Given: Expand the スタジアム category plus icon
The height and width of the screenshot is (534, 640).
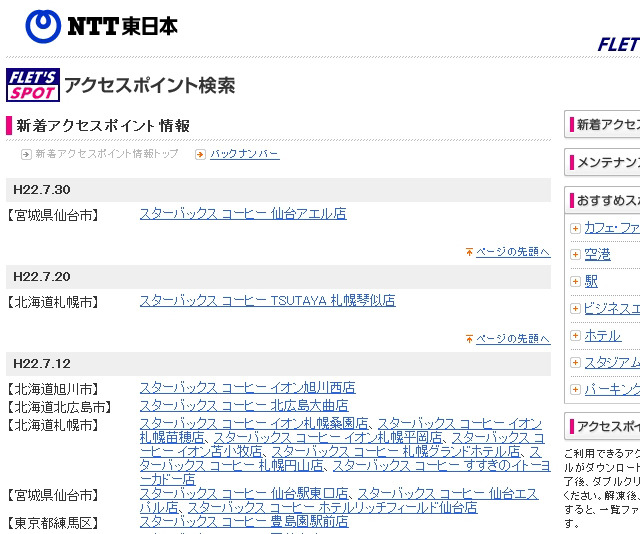Looking at the screenshot, I should [x=575, y=363].
